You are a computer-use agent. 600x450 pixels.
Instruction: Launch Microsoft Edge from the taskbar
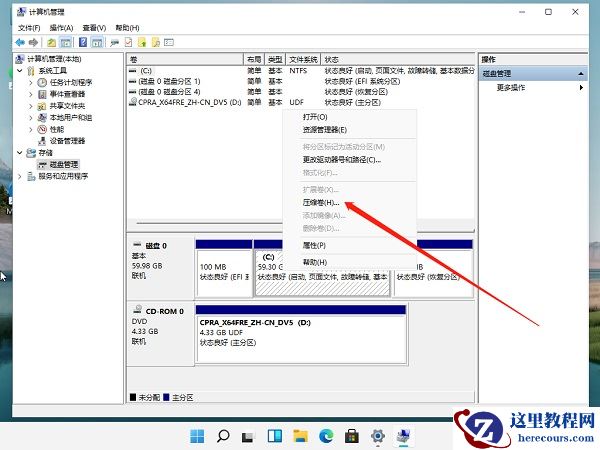[x=326, y=436]
